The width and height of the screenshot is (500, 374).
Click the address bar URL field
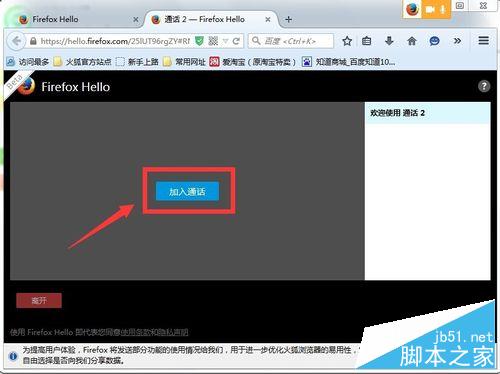coord(115,41)
